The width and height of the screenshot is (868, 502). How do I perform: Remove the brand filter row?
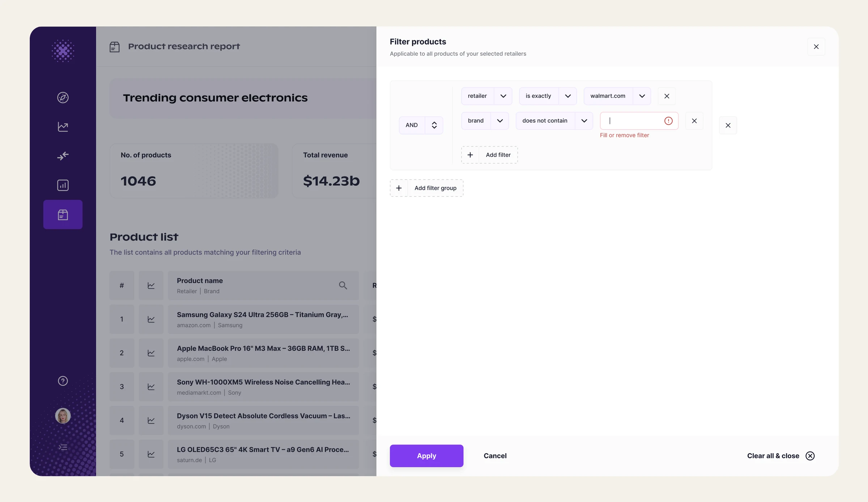pos(694,121)
